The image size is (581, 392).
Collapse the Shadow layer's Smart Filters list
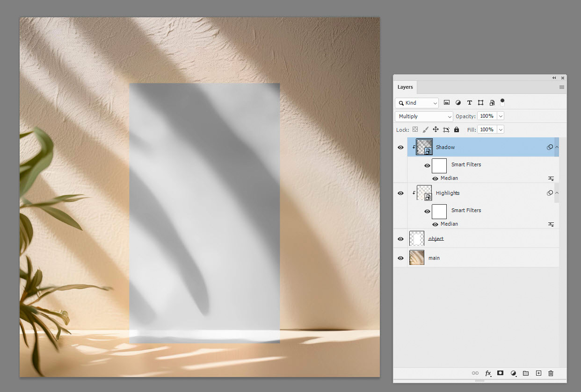click(x=557, y=147)
